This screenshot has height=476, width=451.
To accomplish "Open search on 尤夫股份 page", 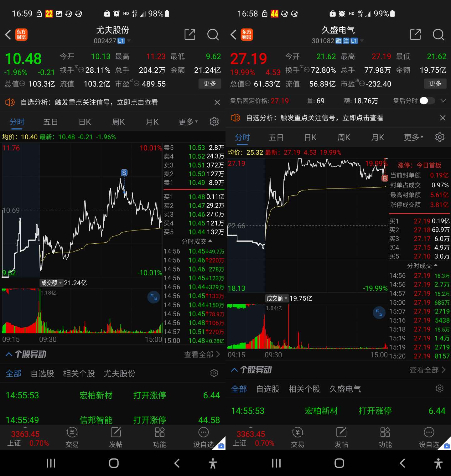I will [x=213, y=34].
